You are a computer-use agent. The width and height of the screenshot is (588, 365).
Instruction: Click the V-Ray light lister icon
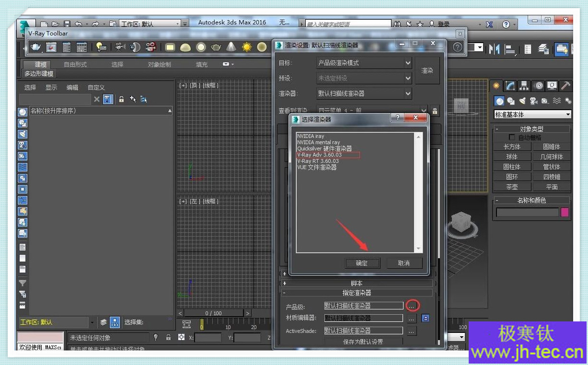click(x=101, y=47)
